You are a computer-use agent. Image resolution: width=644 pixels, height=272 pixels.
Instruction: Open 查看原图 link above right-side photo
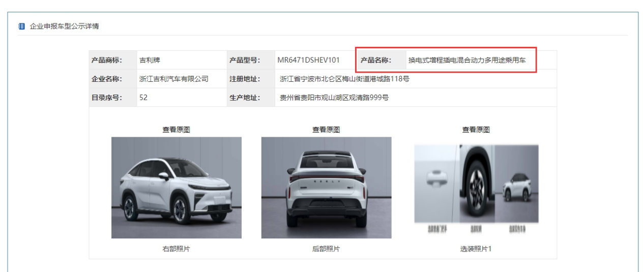tap(177, 130)
